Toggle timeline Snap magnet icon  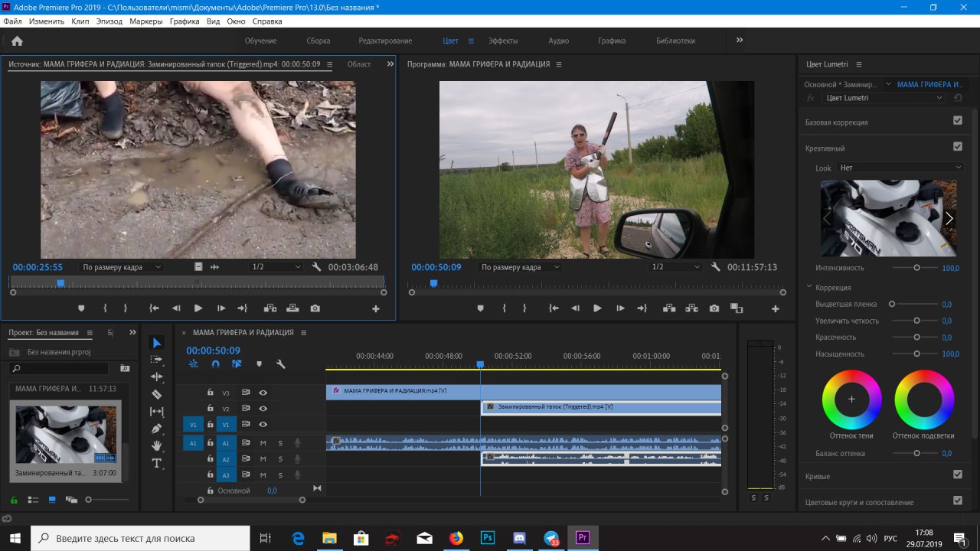coord(215,364)
